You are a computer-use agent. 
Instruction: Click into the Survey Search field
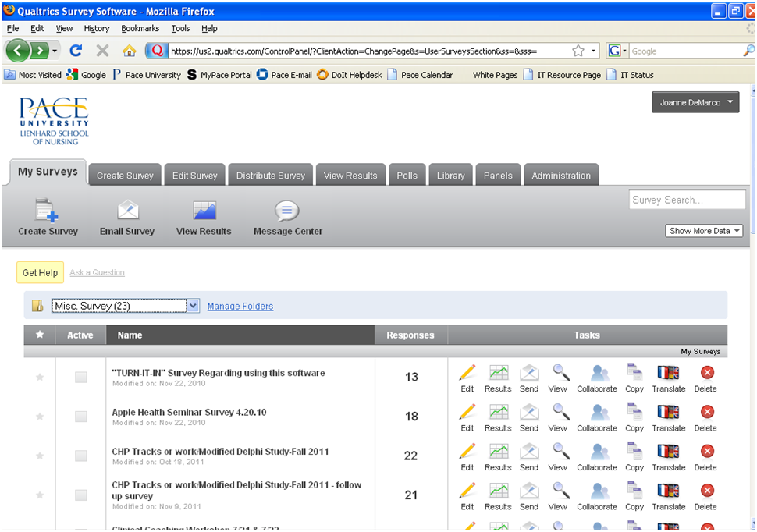pyautogui.click(x=686, y=200)
